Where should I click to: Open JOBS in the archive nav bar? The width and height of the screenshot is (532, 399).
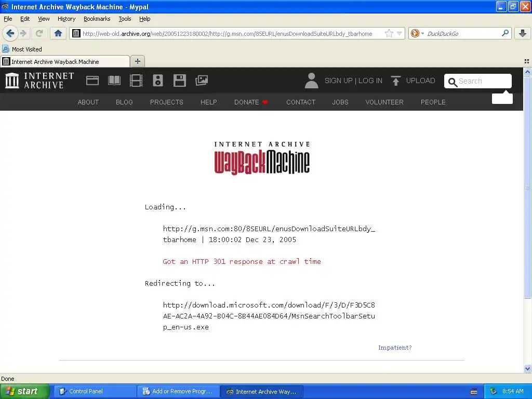pos(340,102)
